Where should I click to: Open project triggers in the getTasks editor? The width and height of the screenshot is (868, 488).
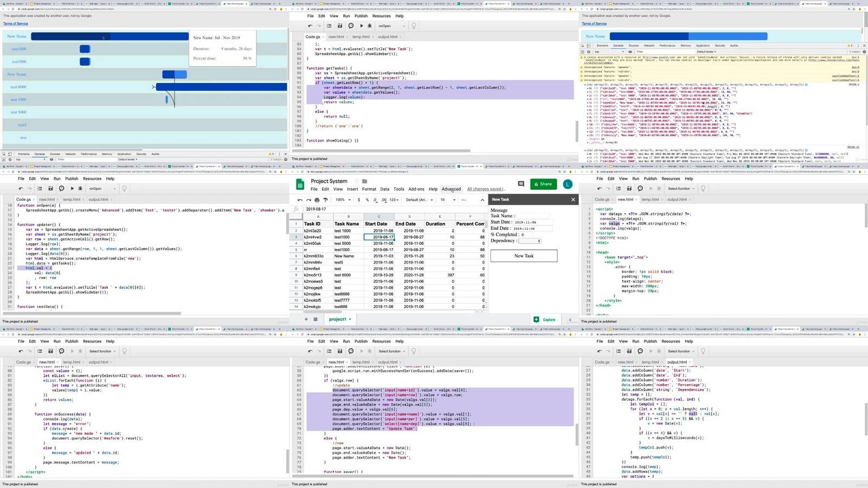(351, 26)
